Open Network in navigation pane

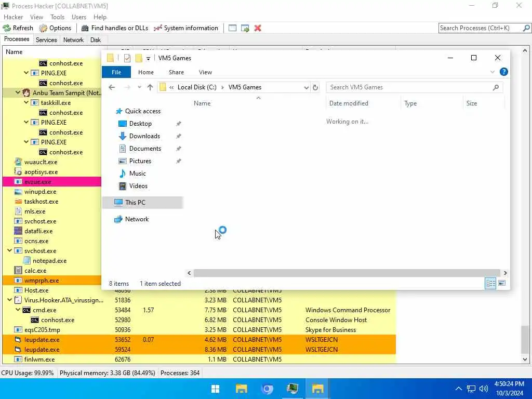pyautogui.click(x=137, y=219)
